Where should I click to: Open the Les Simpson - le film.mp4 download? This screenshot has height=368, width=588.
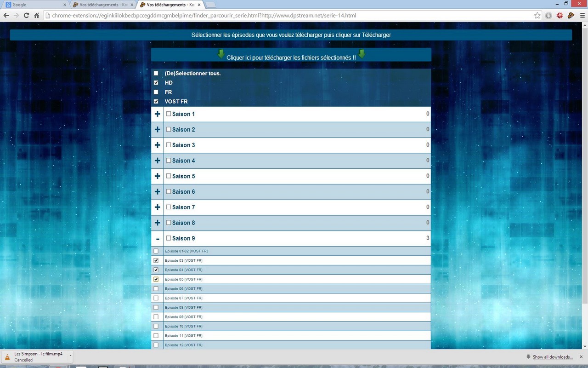(35, 357)
